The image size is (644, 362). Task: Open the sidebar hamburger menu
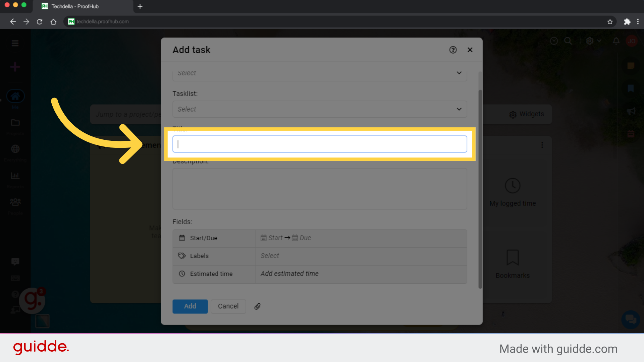[15, 43]
